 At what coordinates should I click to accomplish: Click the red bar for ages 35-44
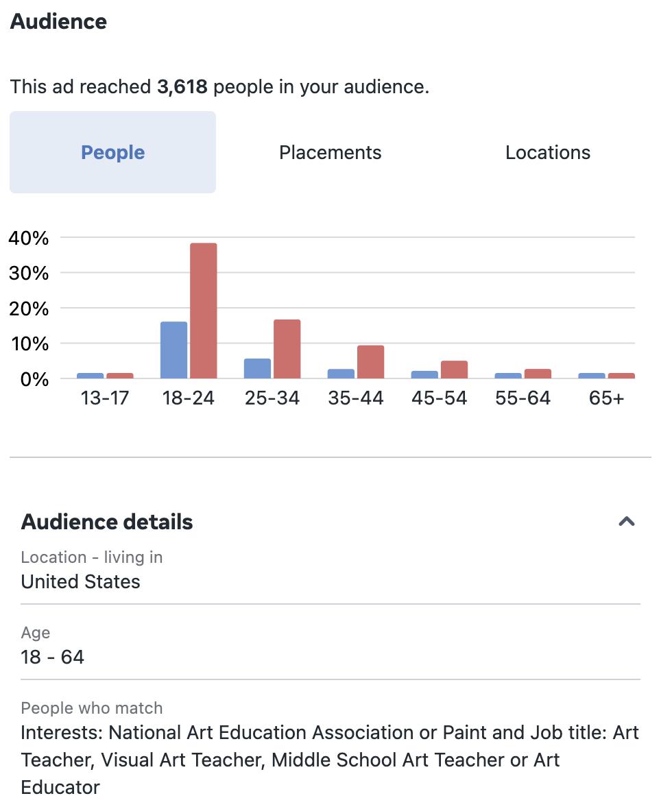pos(370,361)
